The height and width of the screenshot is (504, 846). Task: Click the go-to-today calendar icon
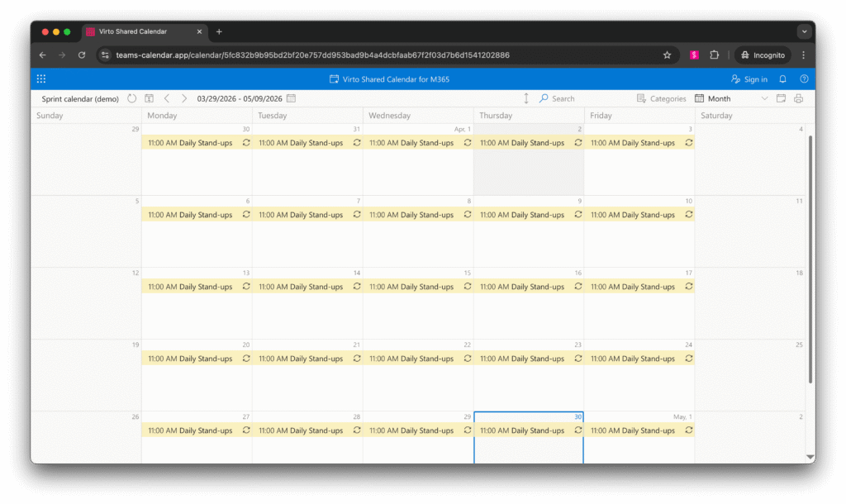tap(150, 98)
